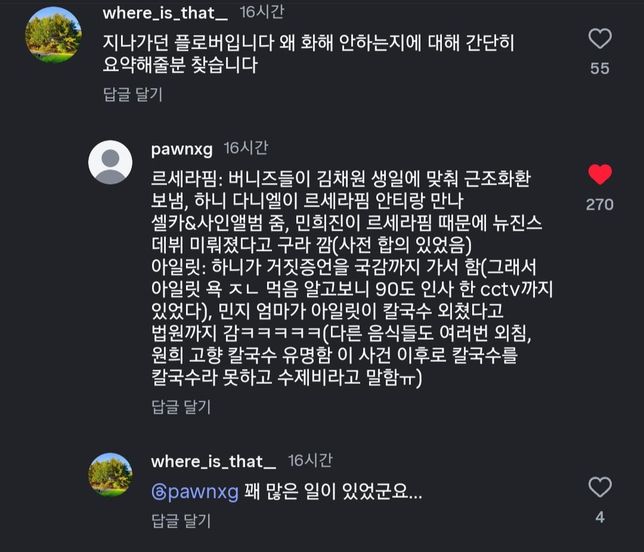Viewport: 644px width, 552px height.
Task: Like the top where_is_that_ comment with 55 likes
Action: click(599, 40)
